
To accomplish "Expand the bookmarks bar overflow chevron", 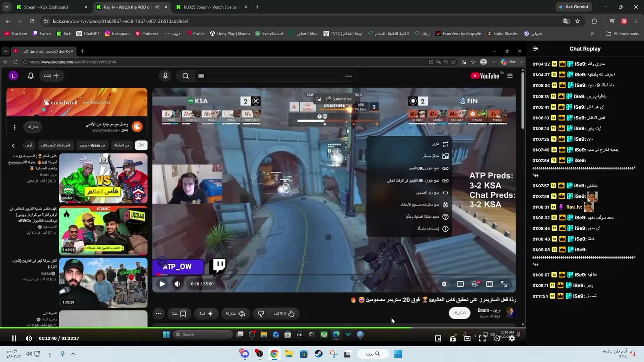I will click(x=592, y=34).
